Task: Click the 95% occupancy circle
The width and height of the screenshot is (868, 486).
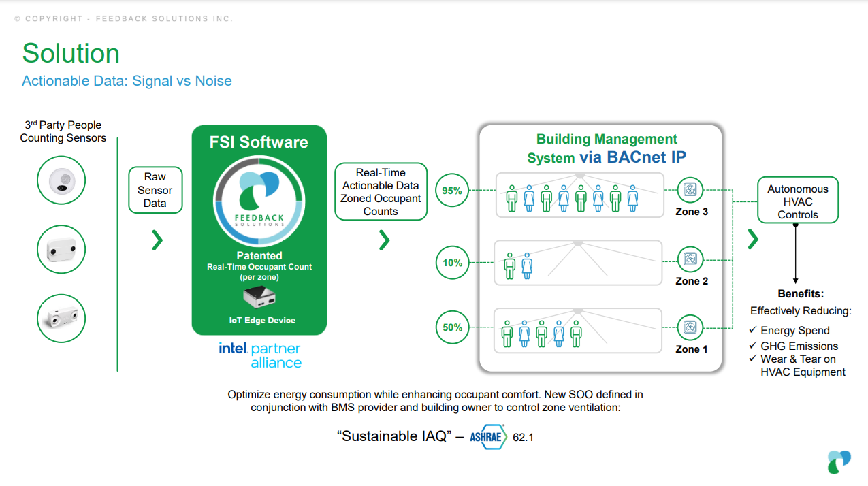Action: (x=452, y=191)
